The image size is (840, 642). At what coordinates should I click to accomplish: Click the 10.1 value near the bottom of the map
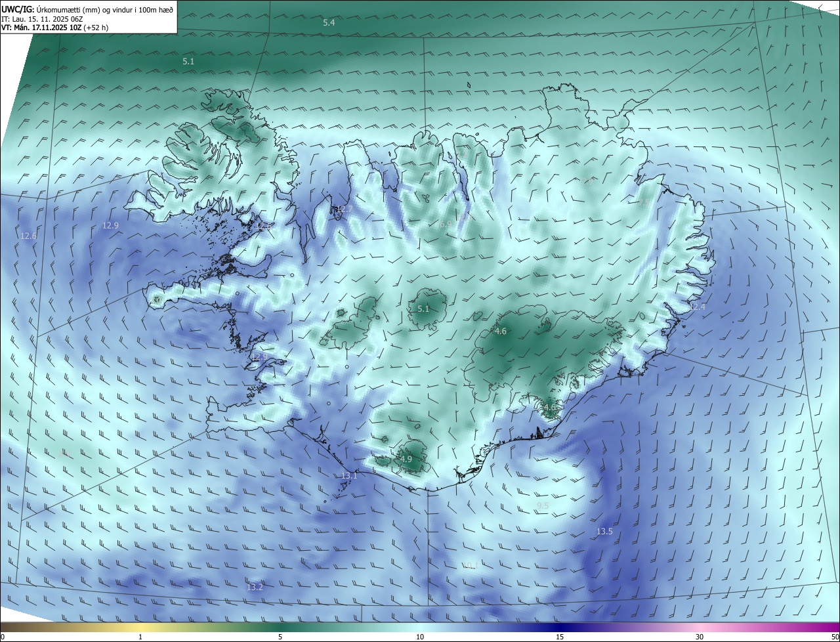(471, 566)
